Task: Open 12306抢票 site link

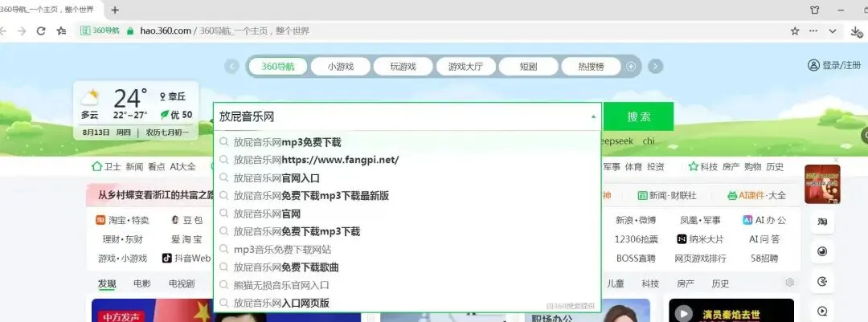Action: (637, 239)
